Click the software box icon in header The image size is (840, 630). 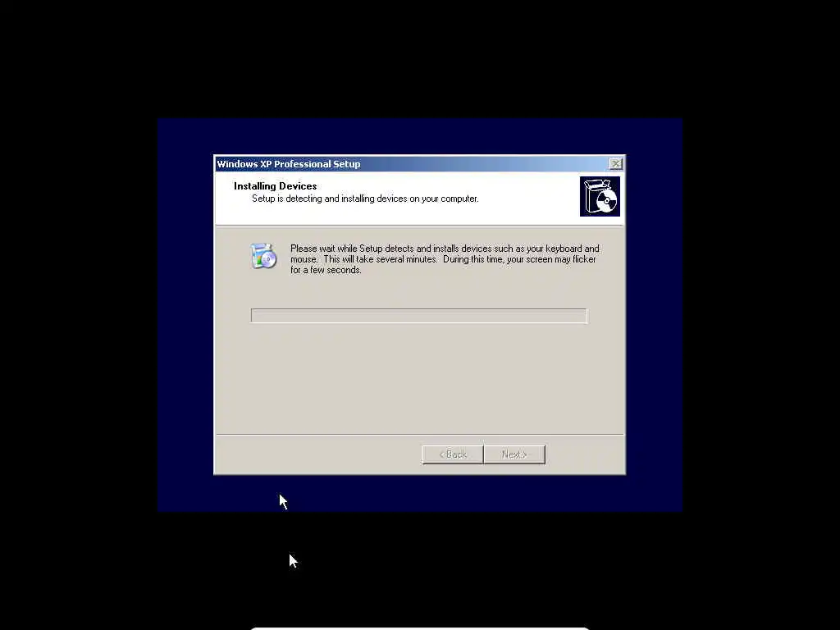coord(600,197)
